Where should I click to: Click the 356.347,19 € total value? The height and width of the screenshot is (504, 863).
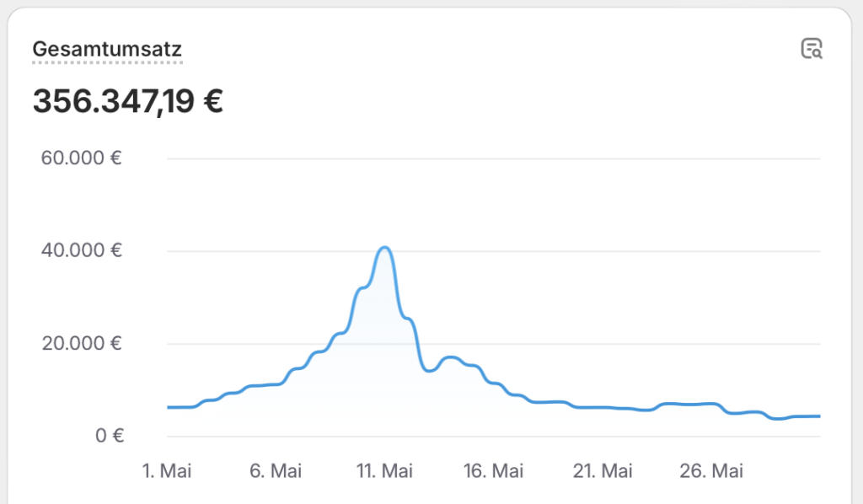point(128,101)
